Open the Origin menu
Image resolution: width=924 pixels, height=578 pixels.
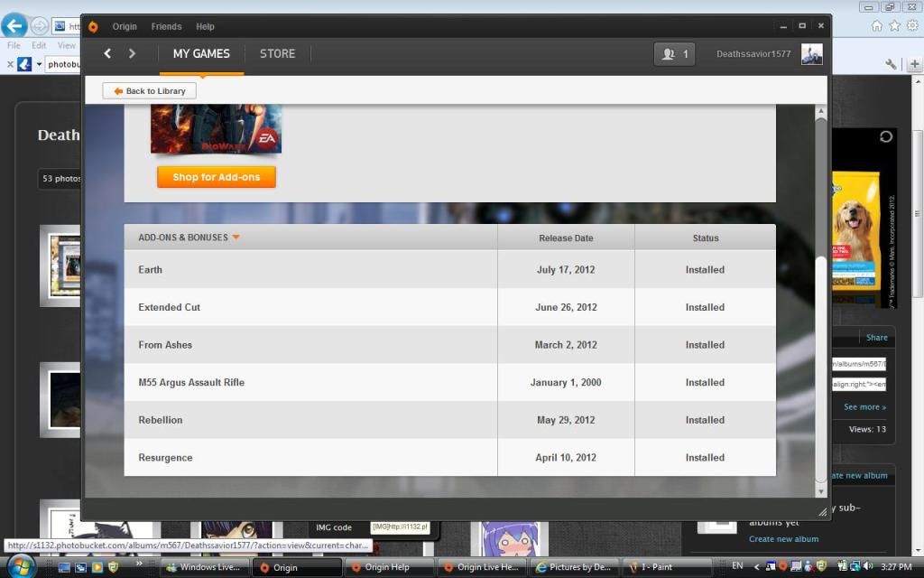click(125, 27)
